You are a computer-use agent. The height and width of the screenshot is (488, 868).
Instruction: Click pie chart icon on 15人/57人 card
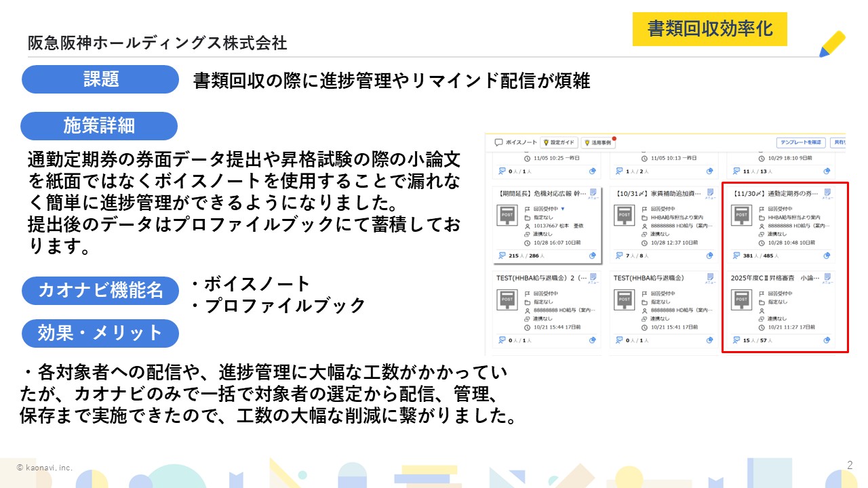coord(827,340)
